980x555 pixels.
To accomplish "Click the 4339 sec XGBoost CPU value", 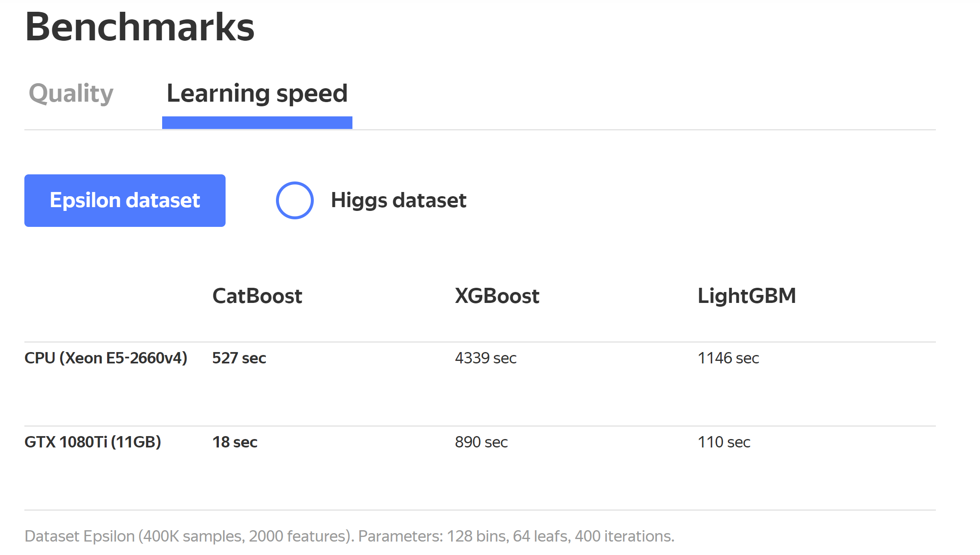I will click(x=486, y=358).
